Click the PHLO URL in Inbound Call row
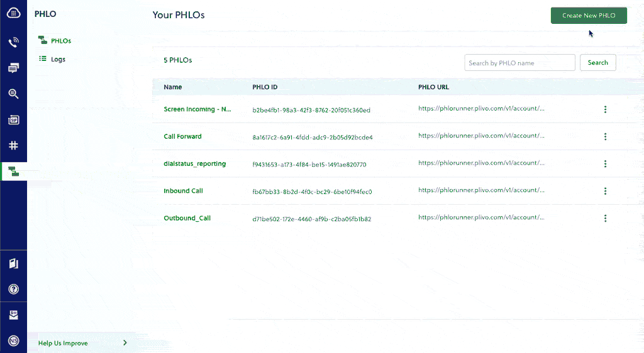Viewport: 644px width, 353px height. (481, 190)
